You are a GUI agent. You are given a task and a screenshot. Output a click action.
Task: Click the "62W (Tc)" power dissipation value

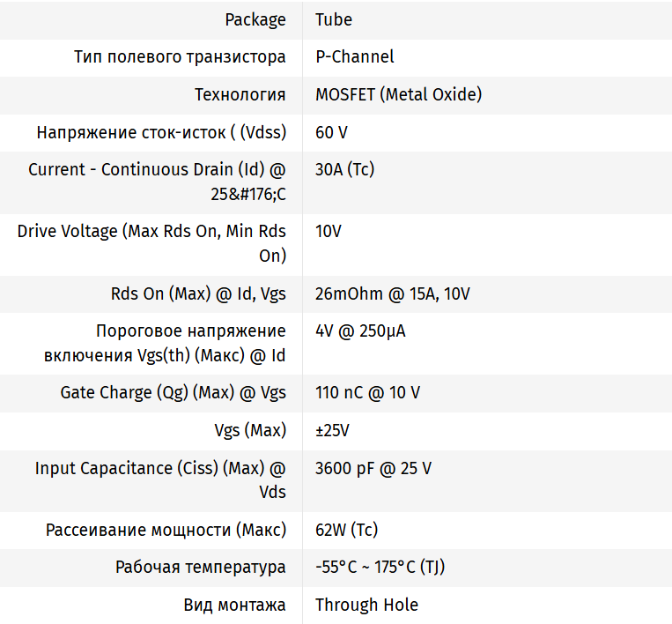346,531
